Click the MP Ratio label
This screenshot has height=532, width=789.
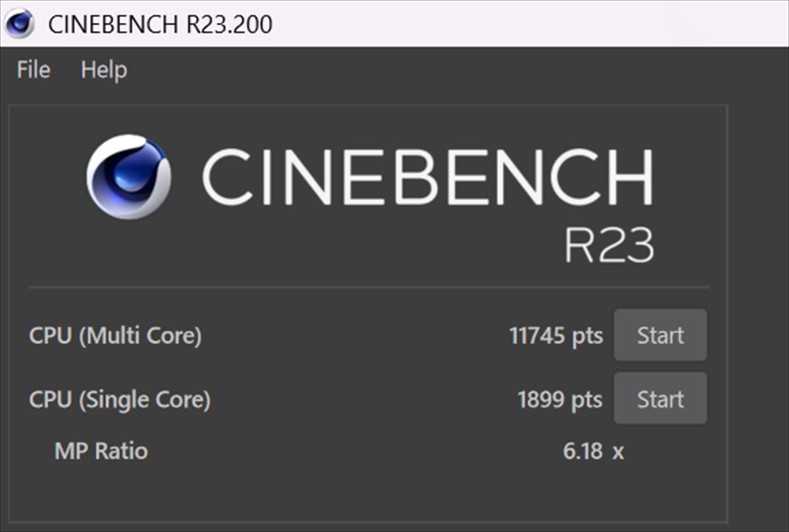click(x=101, y=451)
